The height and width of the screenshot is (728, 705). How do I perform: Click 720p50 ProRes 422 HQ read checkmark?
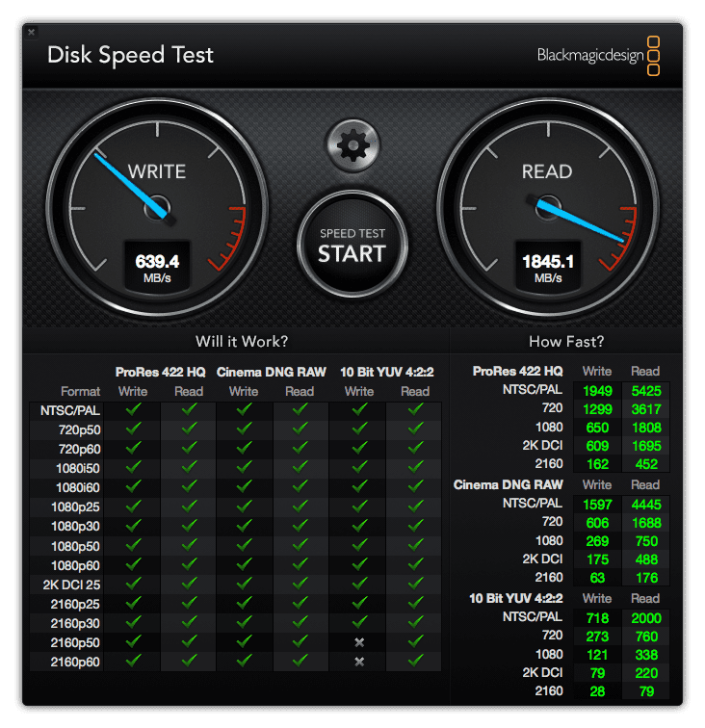point(189,429)
